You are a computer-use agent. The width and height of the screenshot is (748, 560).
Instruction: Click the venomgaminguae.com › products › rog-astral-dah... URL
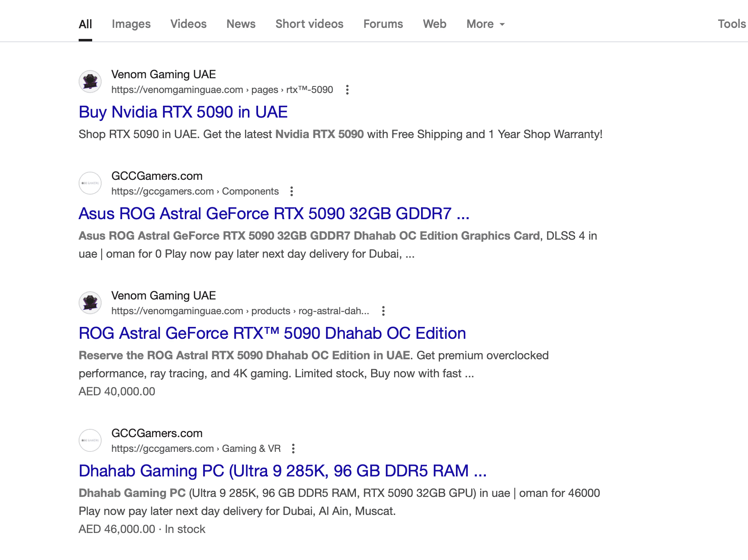pyautogui.click(x=240, y=311)
